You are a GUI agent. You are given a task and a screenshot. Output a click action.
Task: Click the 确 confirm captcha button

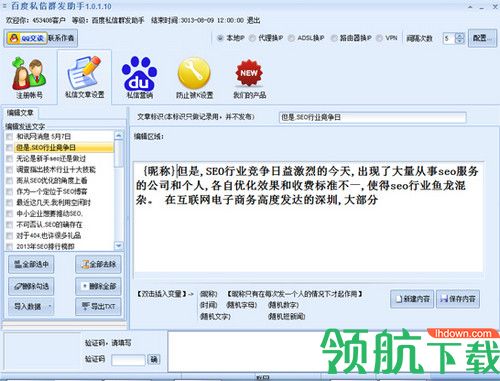click(x=154, y=359)
